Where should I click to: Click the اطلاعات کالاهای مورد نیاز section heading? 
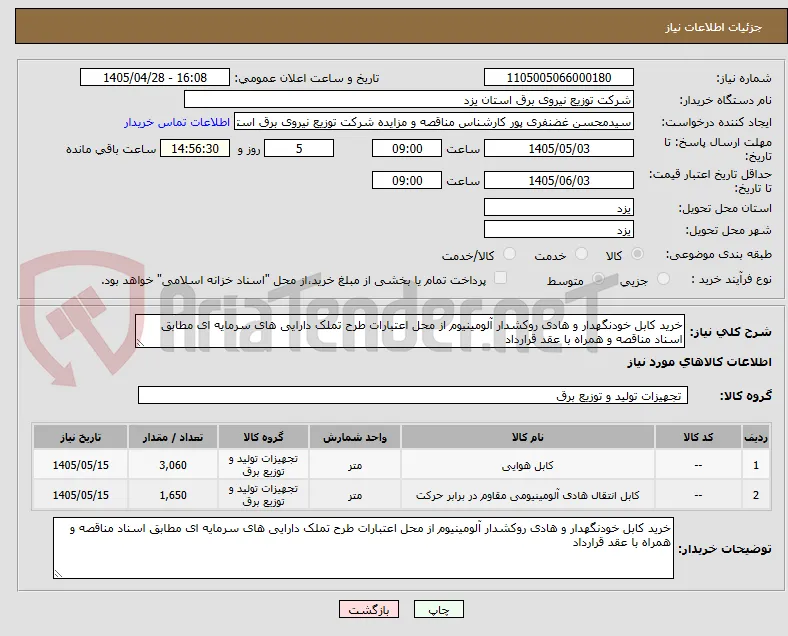point(699,362)
